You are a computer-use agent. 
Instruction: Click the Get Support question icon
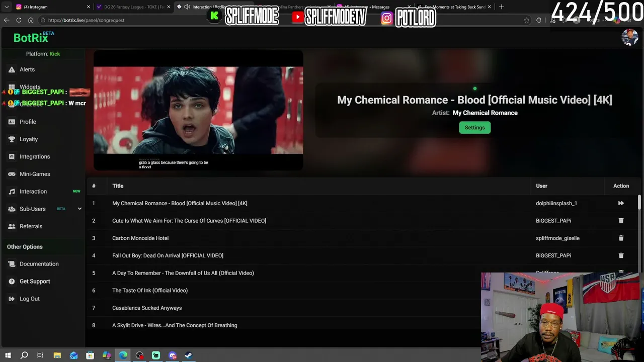point(12,282)
